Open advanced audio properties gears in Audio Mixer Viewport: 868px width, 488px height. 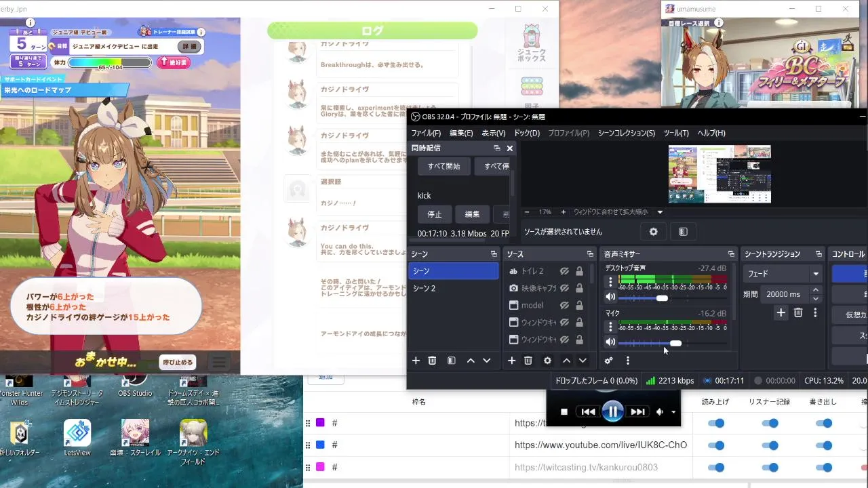click(609, 361)
